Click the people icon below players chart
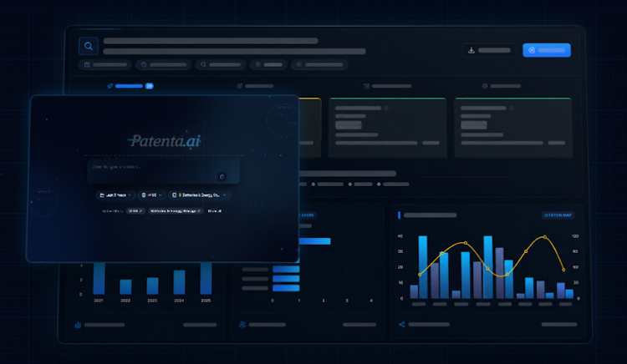Screen dimensions: 627x364 (242, 325)
